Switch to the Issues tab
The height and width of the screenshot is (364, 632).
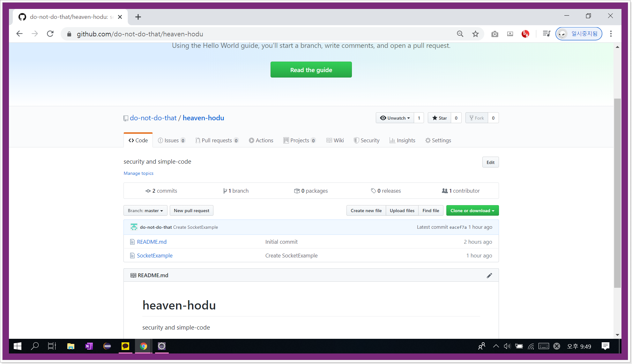171,140
